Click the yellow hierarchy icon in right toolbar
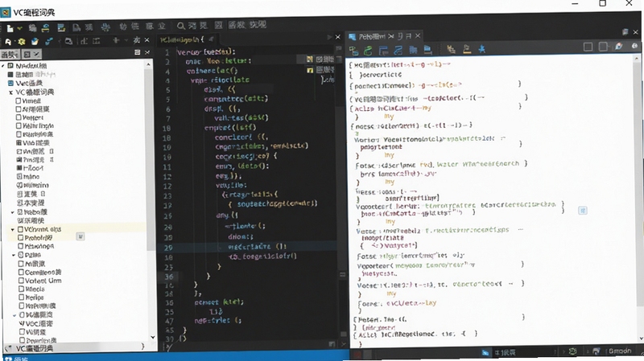The image size is (644, 361). (451, 49)
